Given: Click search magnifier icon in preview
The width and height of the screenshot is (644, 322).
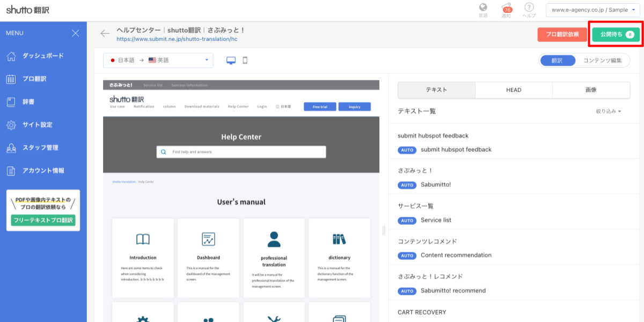Looking at the screenshot, I should (x=164, y=152).
